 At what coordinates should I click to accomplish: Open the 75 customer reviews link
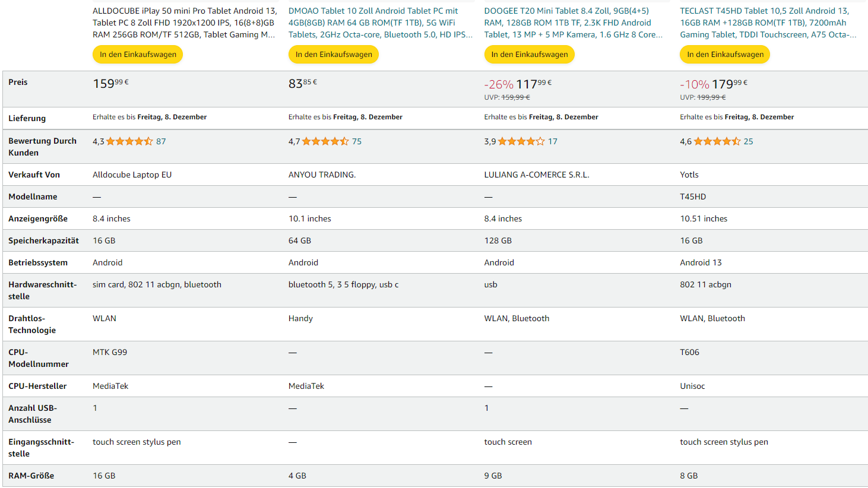[357, 141]
